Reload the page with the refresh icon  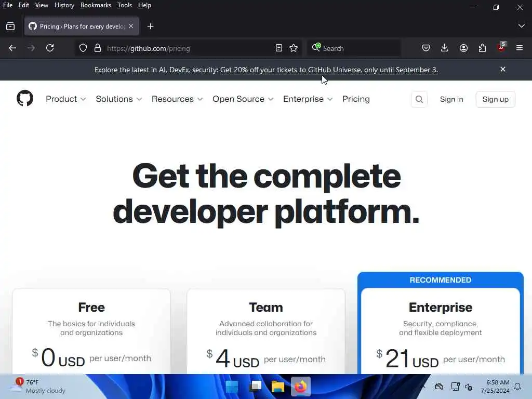50,48
